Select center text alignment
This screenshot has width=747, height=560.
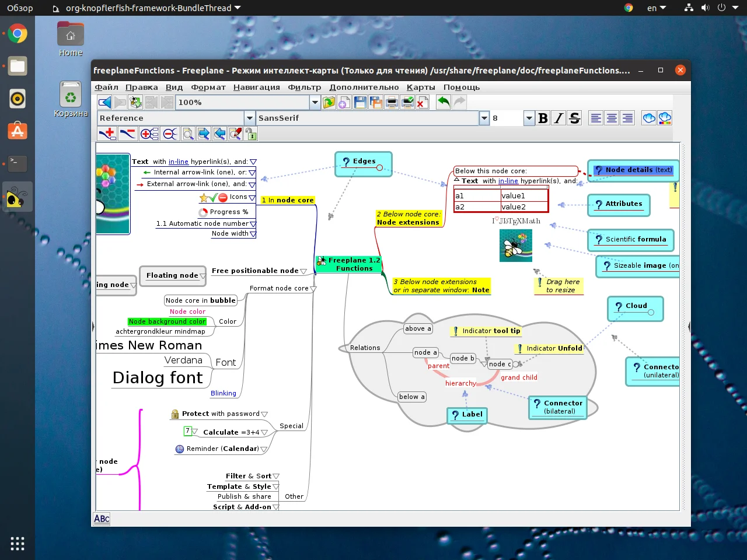tap(612, 118)
